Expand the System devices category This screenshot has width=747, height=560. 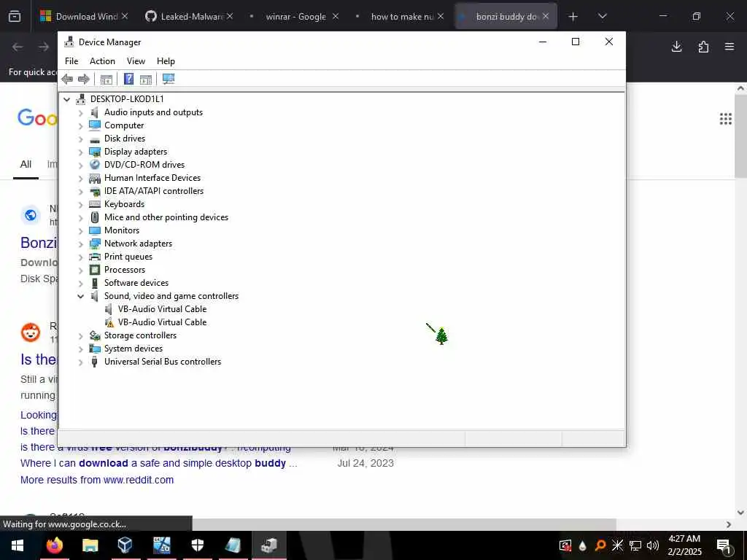tap(80, 349)
